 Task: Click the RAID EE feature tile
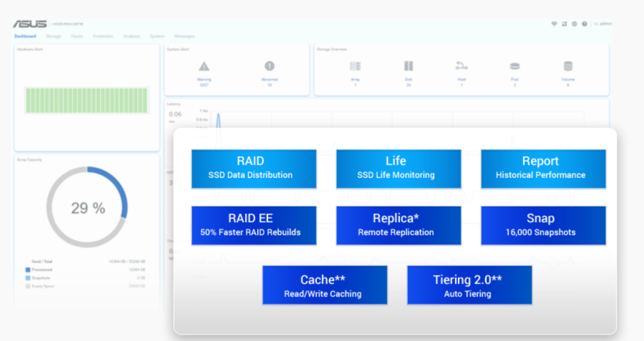253,225
